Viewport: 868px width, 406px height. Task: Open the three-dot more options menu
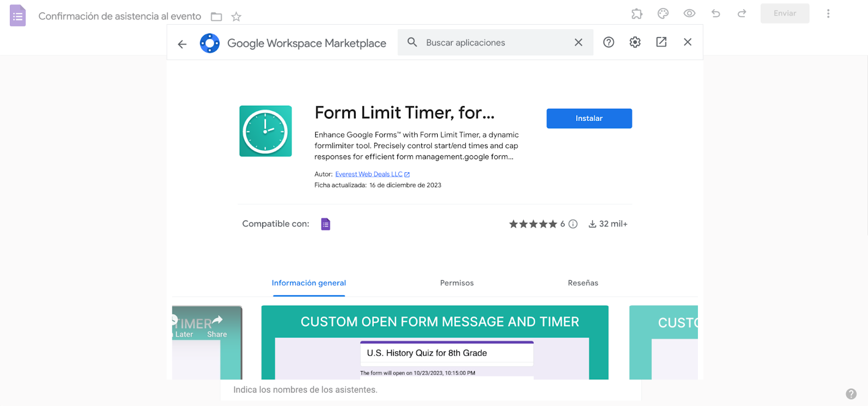(828, 14)
